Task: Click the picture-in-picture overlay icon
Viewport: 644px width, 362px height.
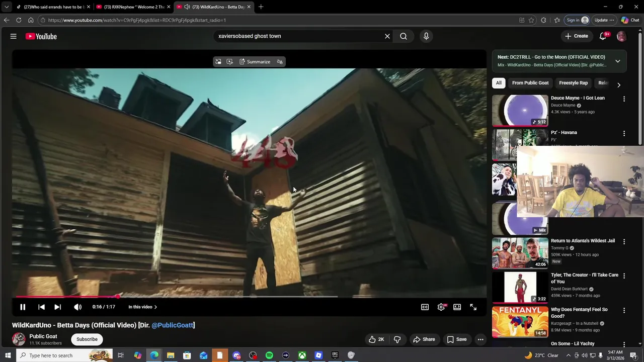Action: click(x=218, y=62)
